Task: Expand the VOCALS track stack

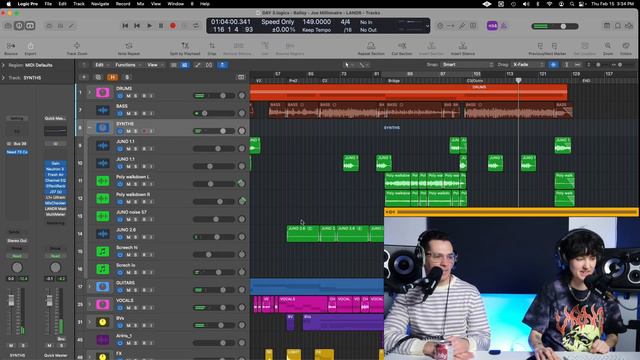Action: 89,304
